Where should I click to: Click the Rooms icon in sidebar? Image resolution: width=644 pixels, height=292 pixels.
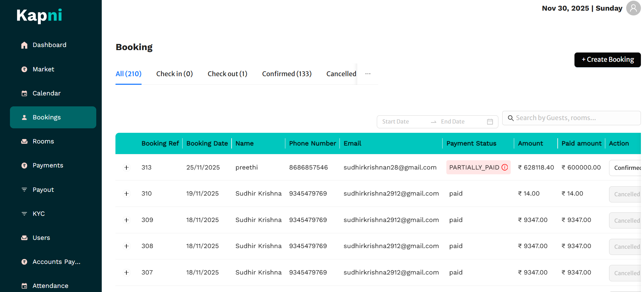tap(24, 141)
